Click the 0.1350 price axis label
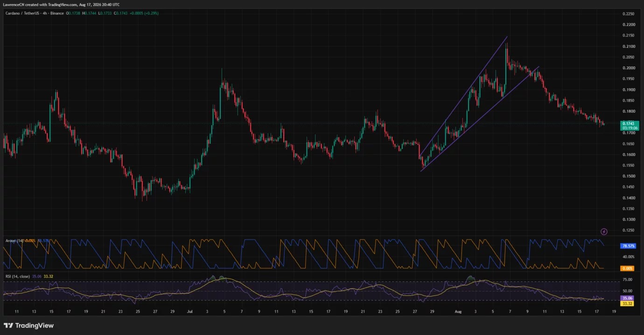The height and width of the screenshot is (335, 644). point(628,209)
